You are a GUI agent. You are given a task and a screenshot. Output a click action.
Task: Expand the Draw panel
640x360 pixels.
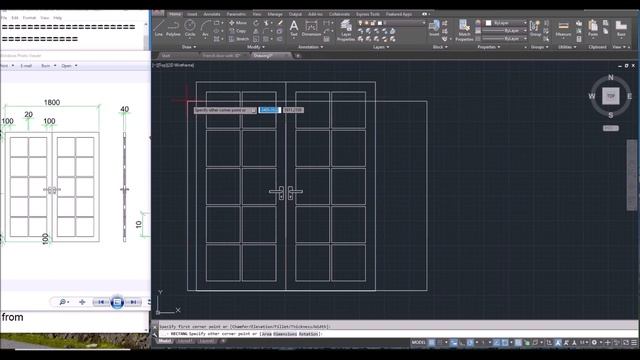pos(189,47)
